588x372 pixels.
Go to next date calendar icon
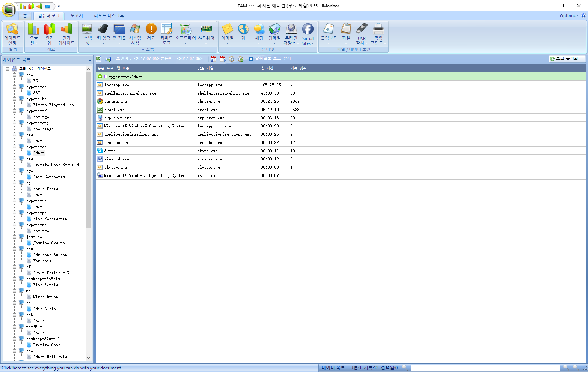223,59
